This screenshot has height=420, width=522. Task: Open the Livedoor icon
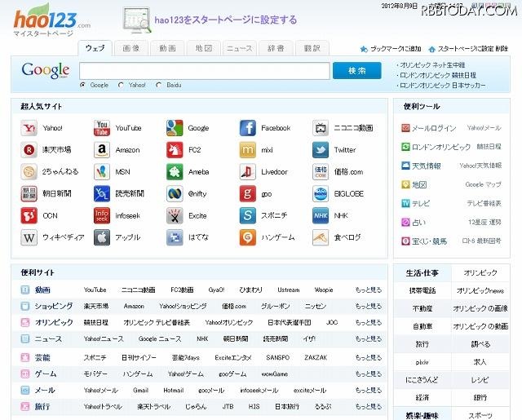pyautogui.click(x=248, y=172)
